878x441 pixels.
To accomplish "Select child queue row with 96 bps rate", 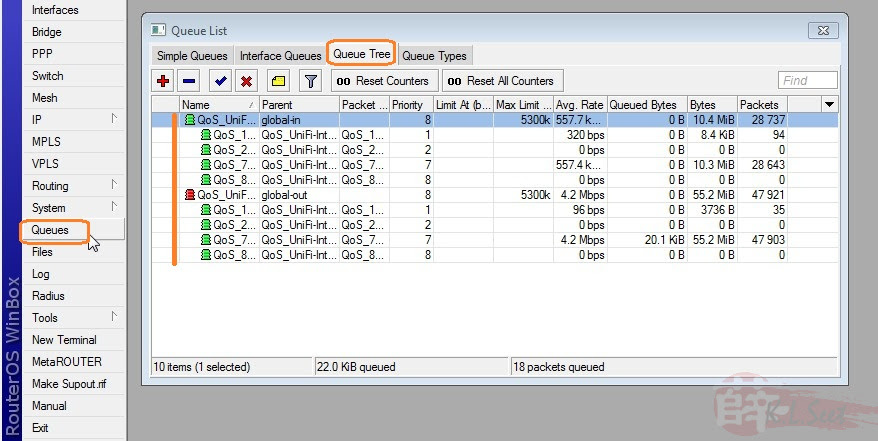I will (x=495, y=210).
